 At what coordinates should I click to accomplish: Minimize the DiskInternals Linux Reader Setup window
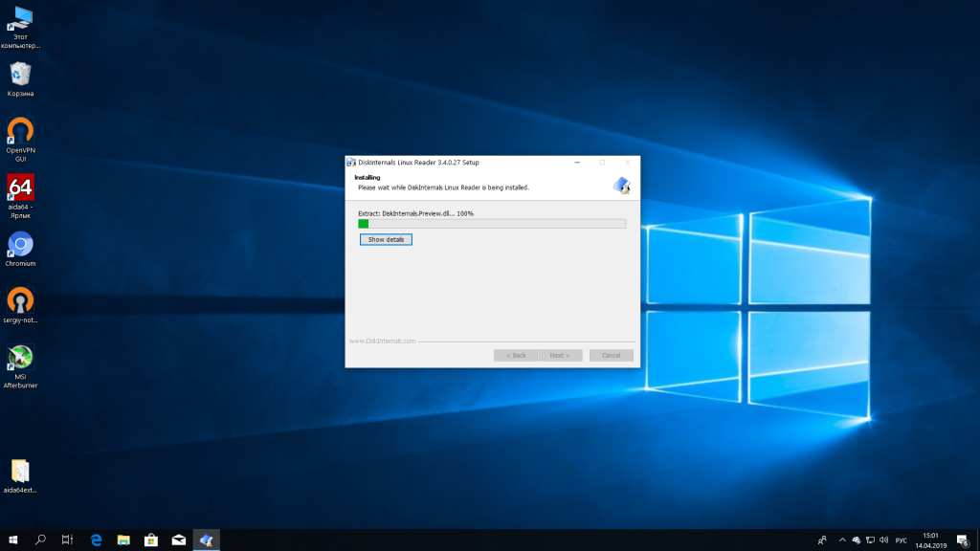pyautogui.click(x=575, y=163)
